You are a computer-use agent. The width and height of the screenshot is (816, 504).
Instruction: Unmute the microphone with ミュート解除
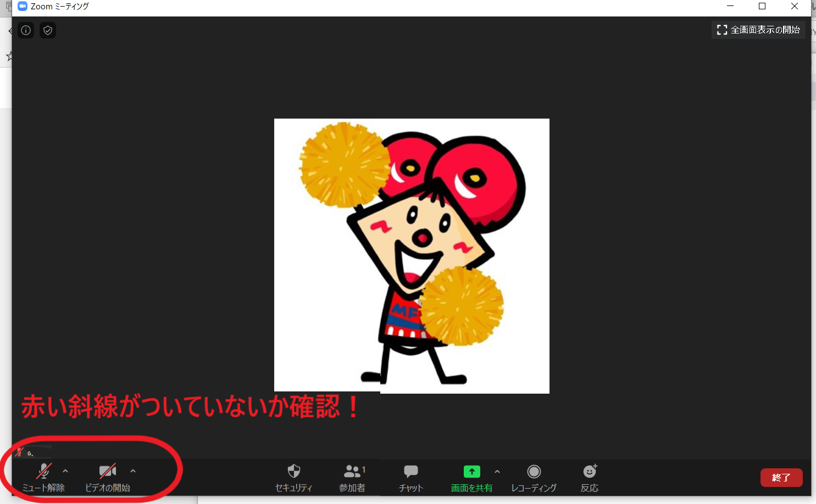point(43,477)
